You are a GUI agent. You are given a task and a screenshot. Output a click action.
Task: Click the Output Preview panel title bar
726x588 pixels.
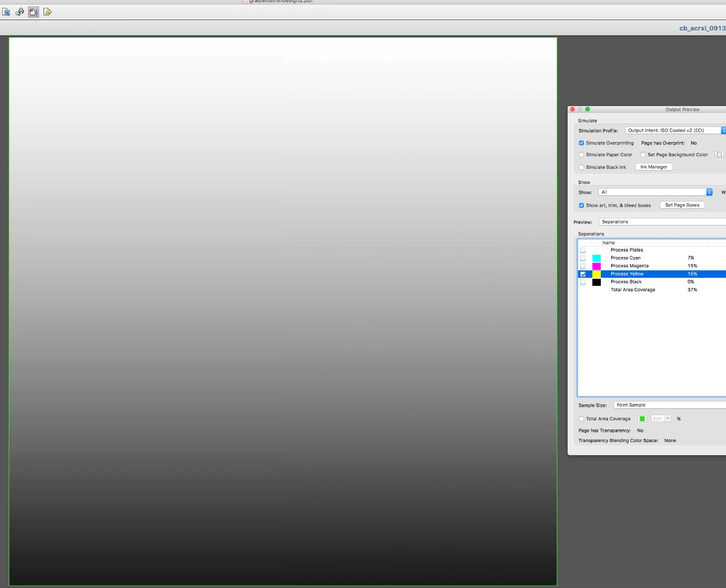[x=647, y=109]
